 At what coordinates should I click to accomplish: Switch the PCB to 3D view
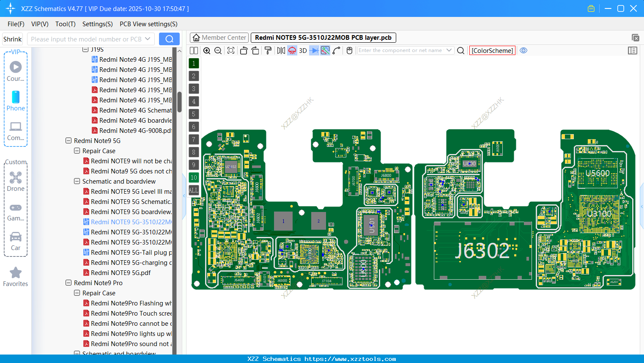[x=302, y=50]
